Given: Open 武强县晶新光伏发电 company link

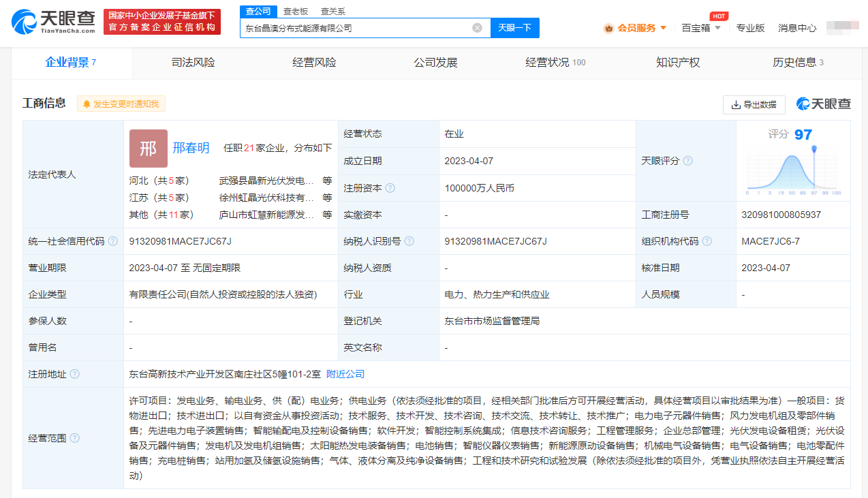Looking at the screenshot, I should click(266, 181).
